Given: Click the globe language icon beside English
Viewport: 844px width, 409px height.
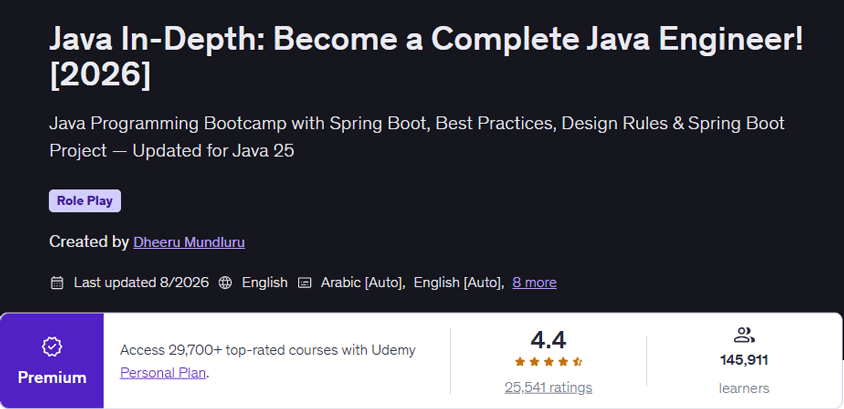Looking at the screenshot, I should pos(225,283).
